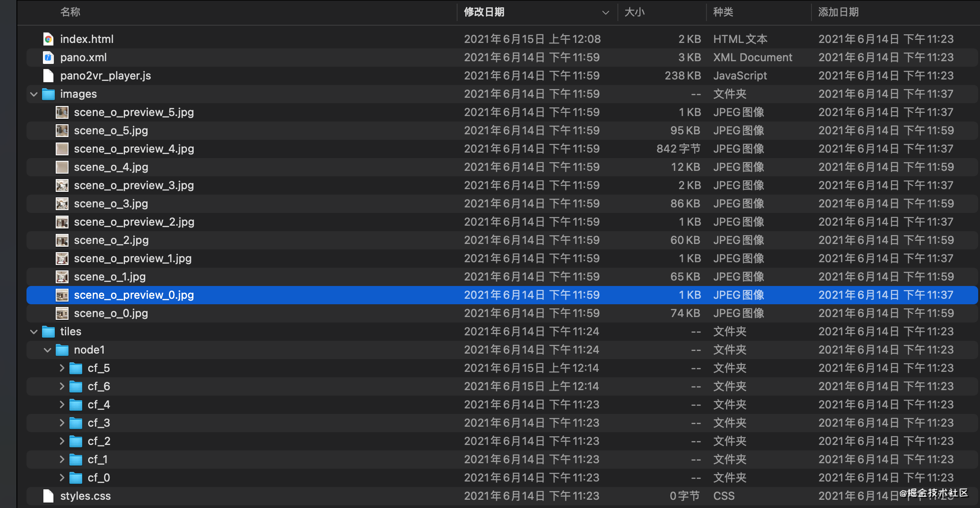Click the images folder icon

click(48, 94)
